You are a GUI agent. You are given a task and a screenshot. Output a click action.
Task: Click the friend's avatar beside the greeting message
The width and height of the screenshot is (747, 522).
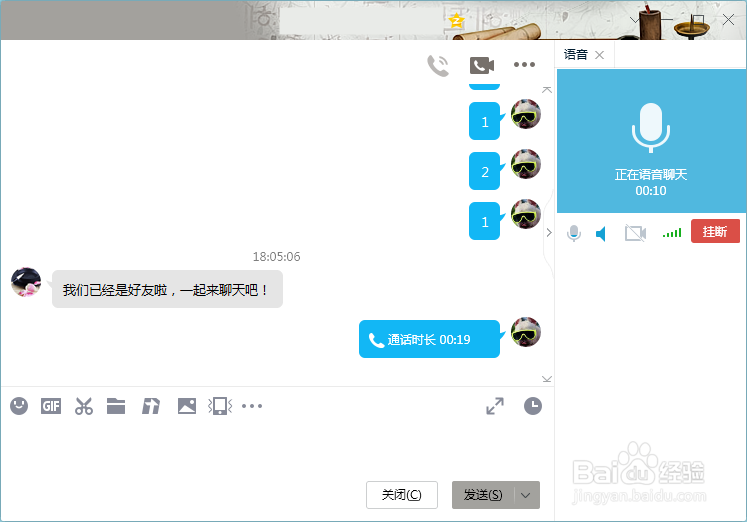26,282
